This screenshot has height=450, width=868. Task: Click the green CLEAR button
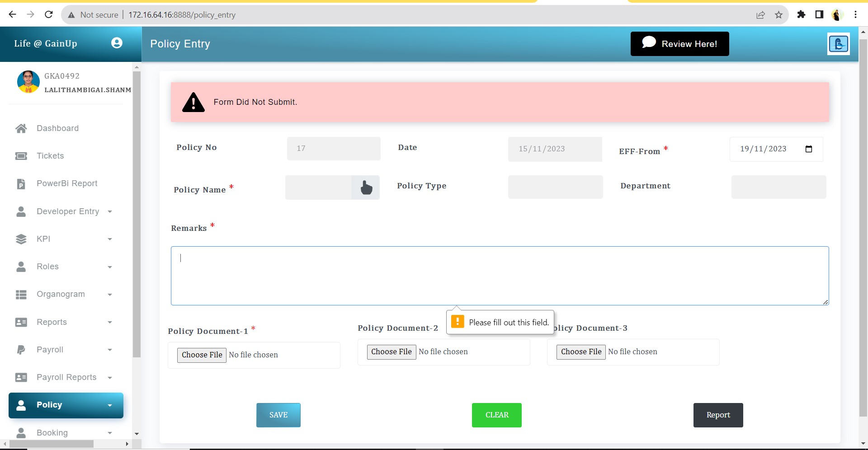coord(496,415)
